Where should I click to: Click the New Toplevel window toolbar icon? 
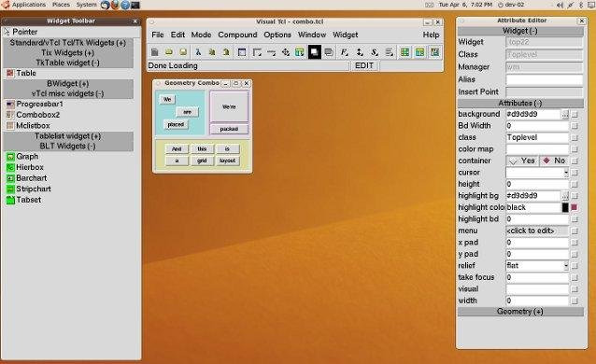click(x=242, y=52)
